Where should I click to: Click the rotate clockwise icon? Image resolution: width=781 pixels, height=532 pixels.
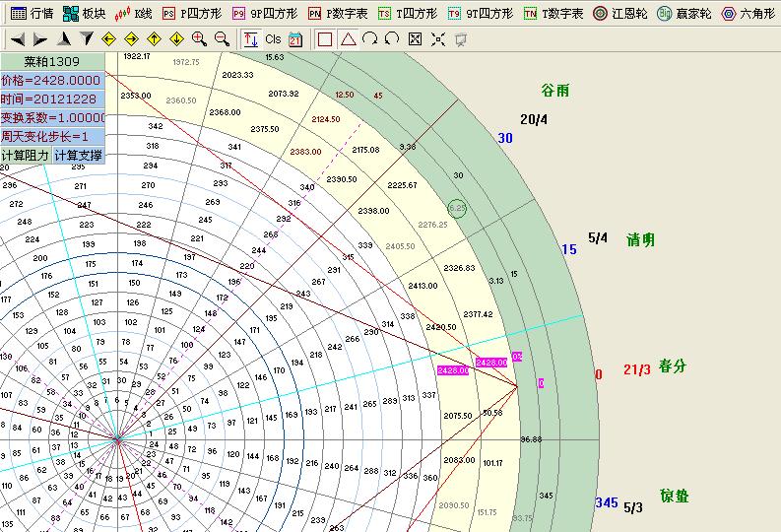[x=370, y=39]
